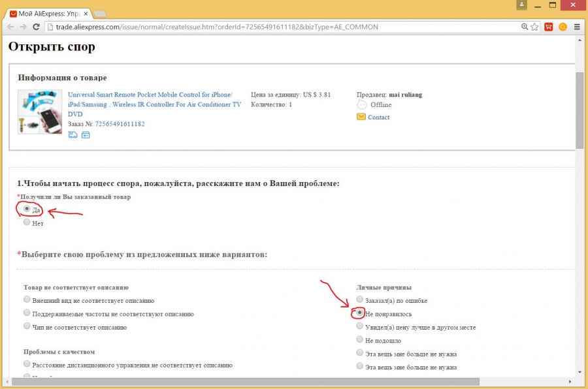Minimize the Chrome window

tap(538, 5)
